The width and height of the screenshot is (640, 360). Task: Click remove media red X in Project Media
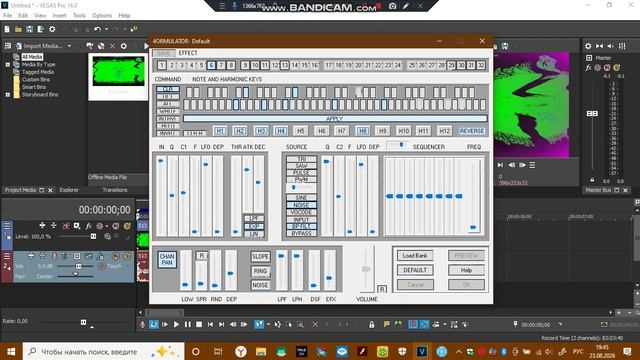112,46
